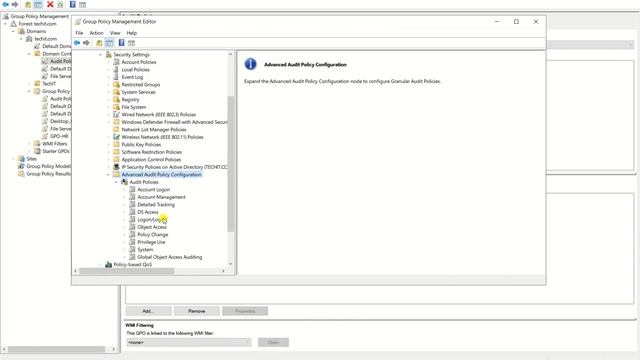This screenshot has height=360, width=640.
Task: Select File System tree item
Action: point(133,107)
